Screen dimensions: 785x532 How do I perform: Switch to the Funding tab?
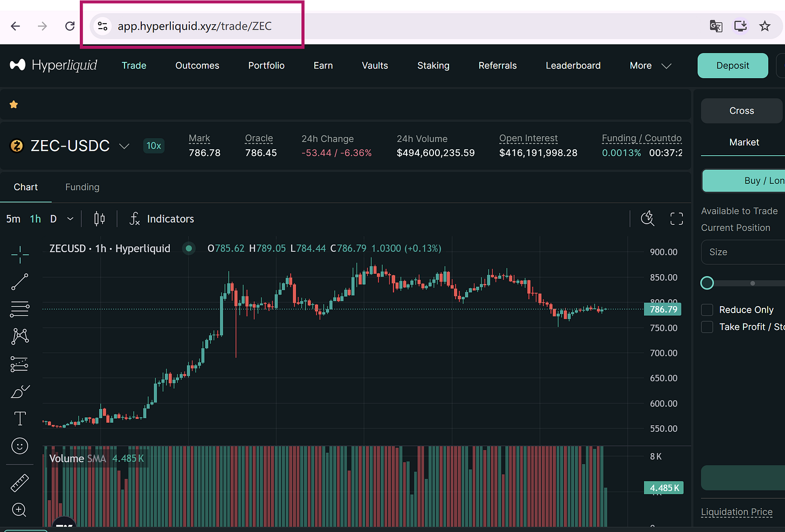(x=82, y=187)
